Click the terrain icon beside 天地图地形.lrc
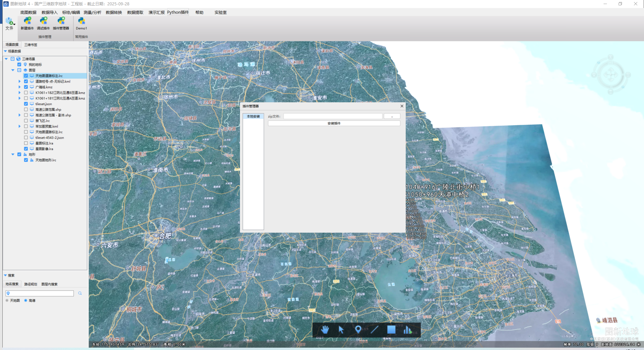Image resolution: width=644 pixels, height=350 pixels. point(32,160)
